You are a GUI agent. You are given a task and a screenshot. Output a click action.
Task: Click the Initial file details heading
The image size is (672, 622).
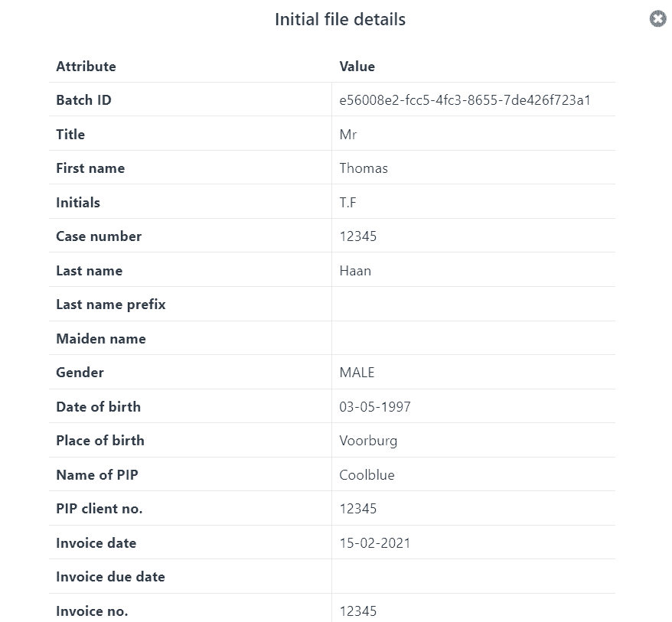pyautogui.click(x=340, y=19)
